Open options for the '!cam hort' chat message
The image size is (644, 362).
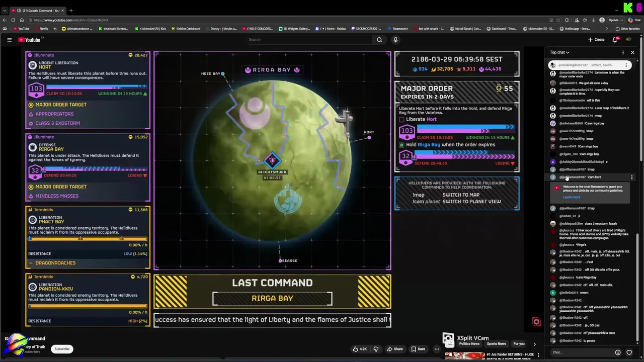pyautogui.click(x=632, y=177)
